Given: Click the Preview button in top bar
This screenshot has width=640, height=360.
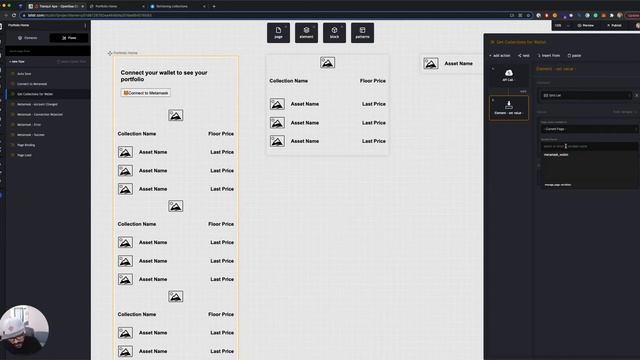Looking at the screenshot, I should pos(586,25).
